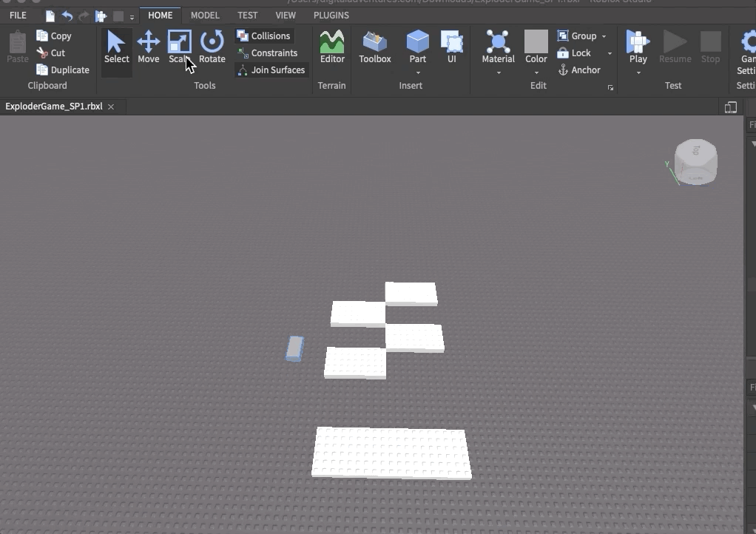Click the quick access Play icon
The image size is (756, 534).
coord(101,16)
